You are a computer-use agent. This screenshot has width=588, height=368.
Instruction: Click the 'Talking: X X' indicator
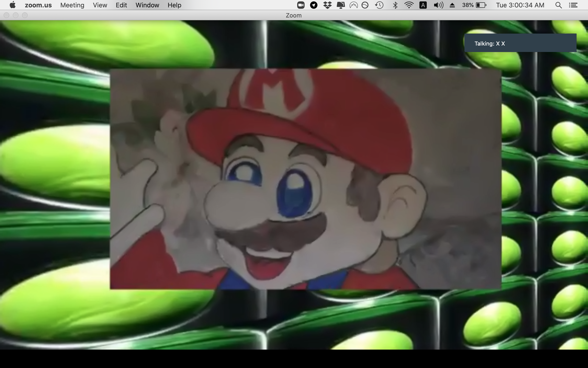point(520,43)
